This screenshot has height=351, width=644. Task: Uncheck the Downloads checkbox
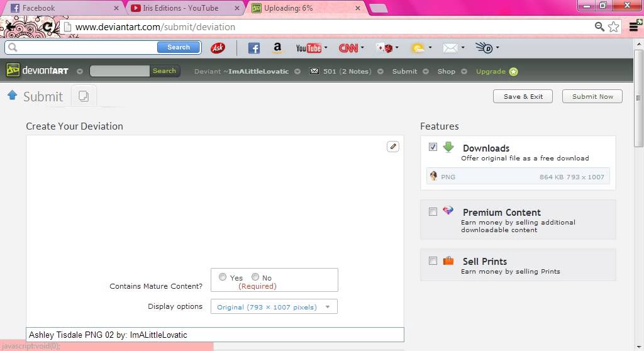[x=433, y=147]
